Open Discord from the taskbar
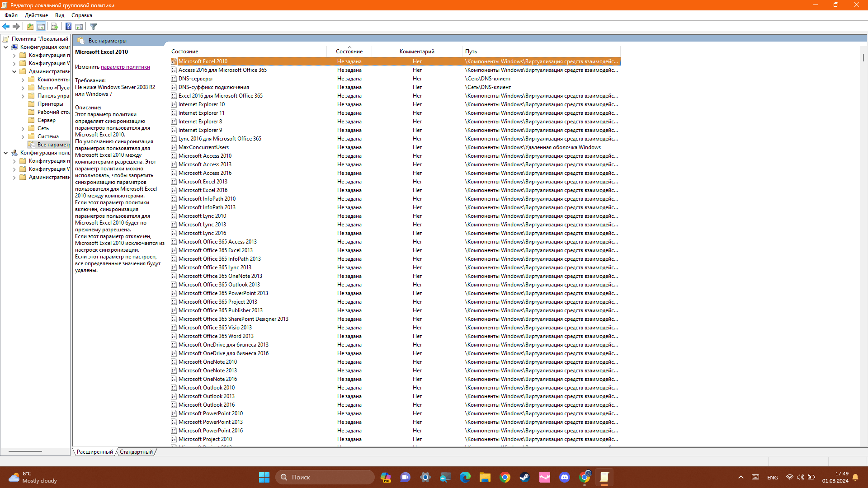The width and height of the screenshot is (868, 488). point(564,477)
